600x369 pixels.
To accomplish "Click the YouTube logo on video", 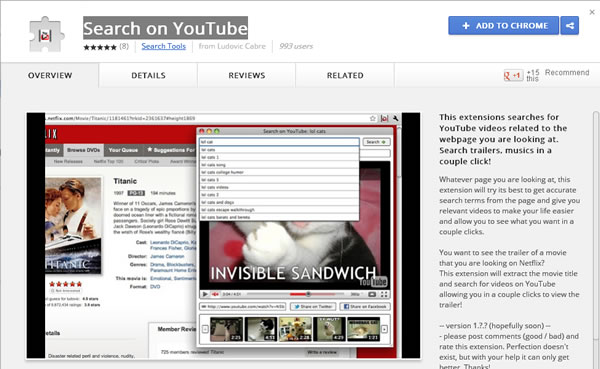I will 373,282.
